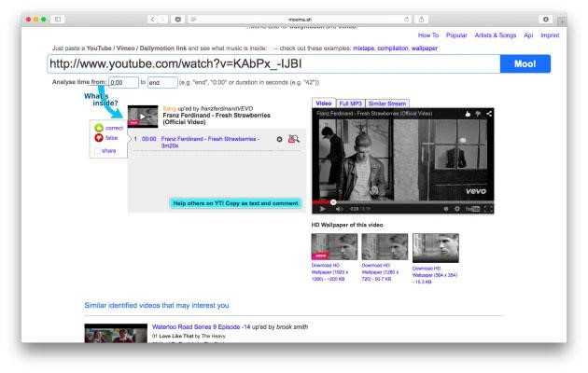Image resolution: width=588 pixels, height=373 pixels.
Task: Click the Safari forward arrow
Action: coord(162,19)
